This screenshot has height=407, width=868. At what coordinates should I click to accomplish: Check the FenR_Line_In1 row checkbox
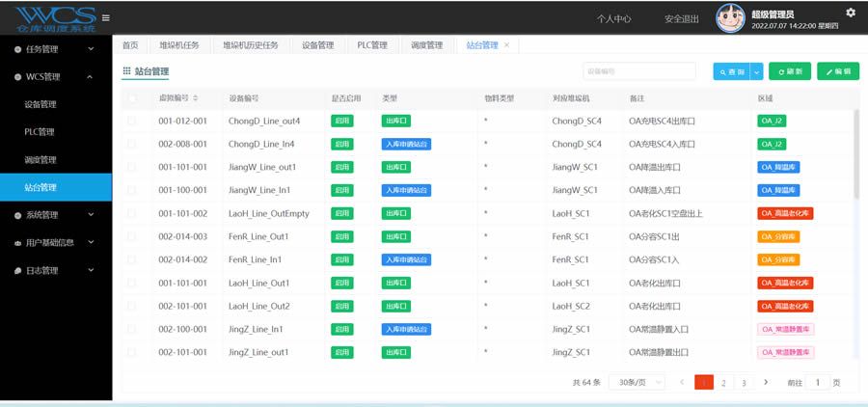tap(132, 259)
